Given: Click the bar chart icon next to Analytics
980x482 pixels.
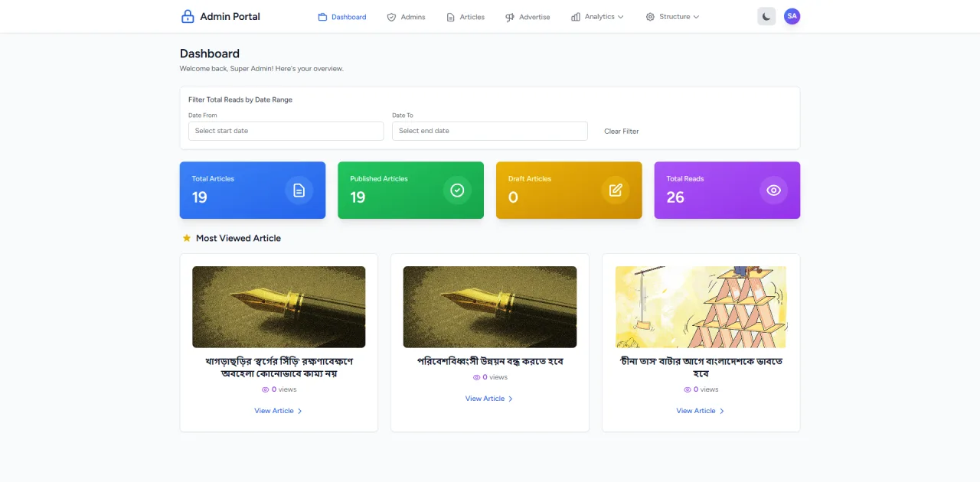Looking at the screenshot, I should [x=576, y=17].
